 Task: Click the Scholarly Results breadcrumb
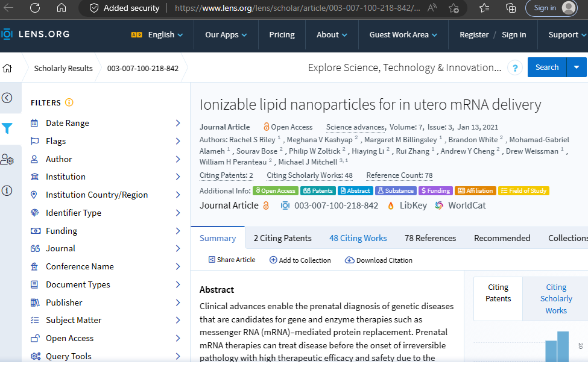point(63,68)
